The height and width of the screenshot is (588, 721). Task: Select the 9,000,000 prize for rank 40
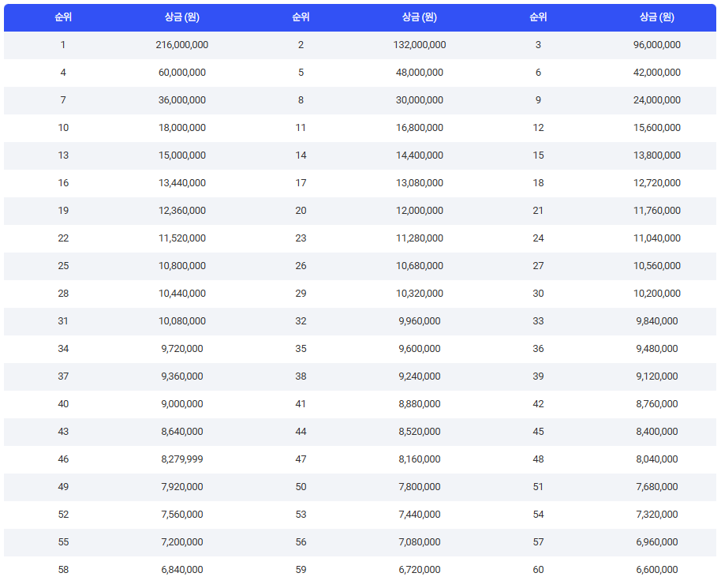(x=182, y=404)
